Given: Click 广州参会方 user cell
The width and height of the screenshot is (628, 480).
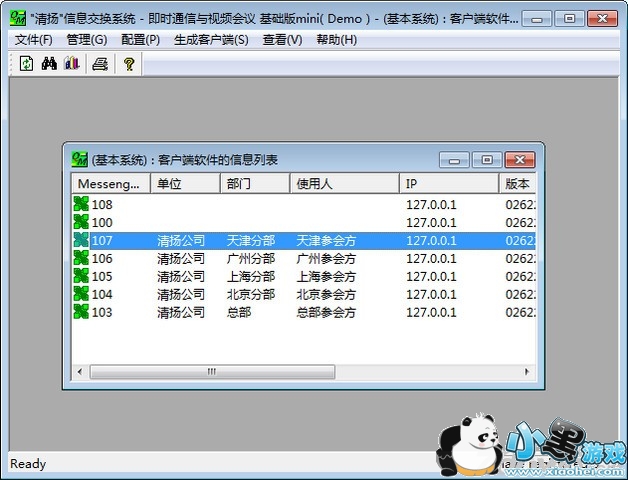Looking at the screenshot, I should click(326, 258).
